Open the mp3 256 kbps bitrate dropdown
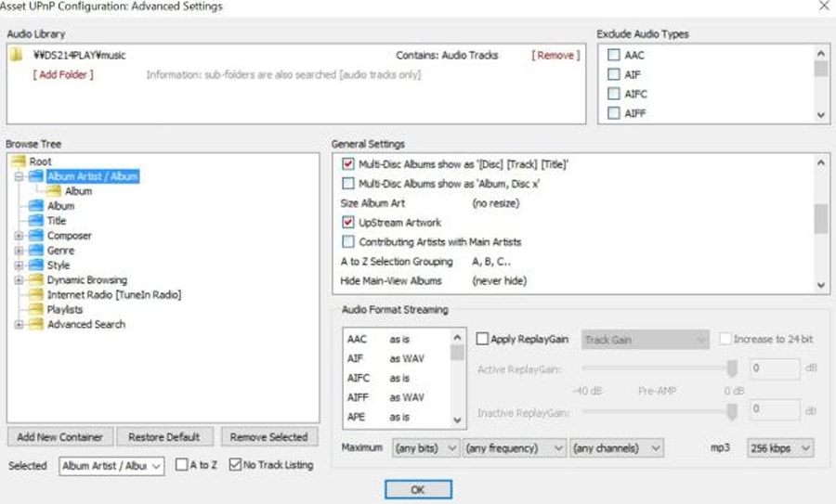The image size is (836, 504). [779, 448]
